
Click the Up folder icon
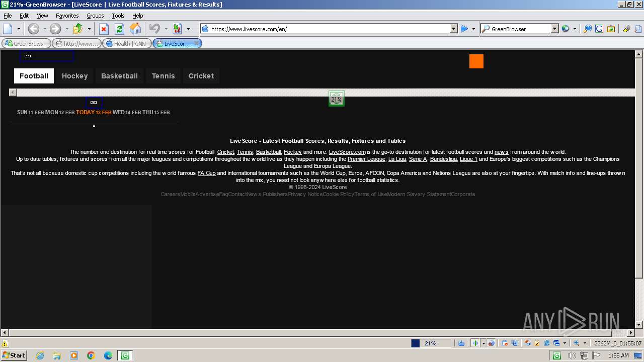[78, 29]
